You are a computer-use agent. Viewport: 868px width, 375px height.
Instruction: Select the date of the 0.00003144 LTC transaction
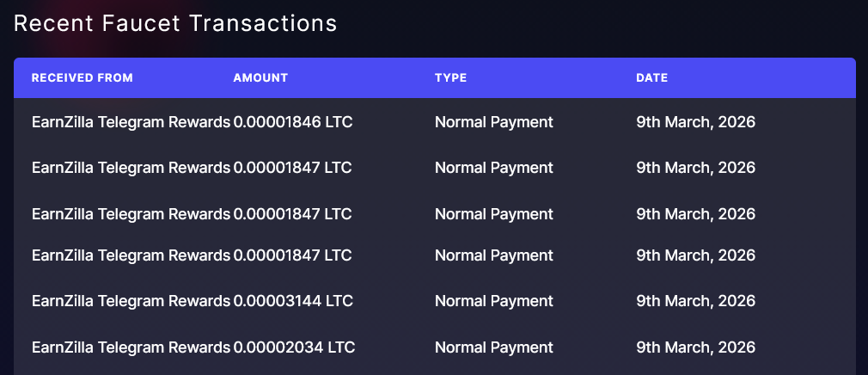coord(695,301)
